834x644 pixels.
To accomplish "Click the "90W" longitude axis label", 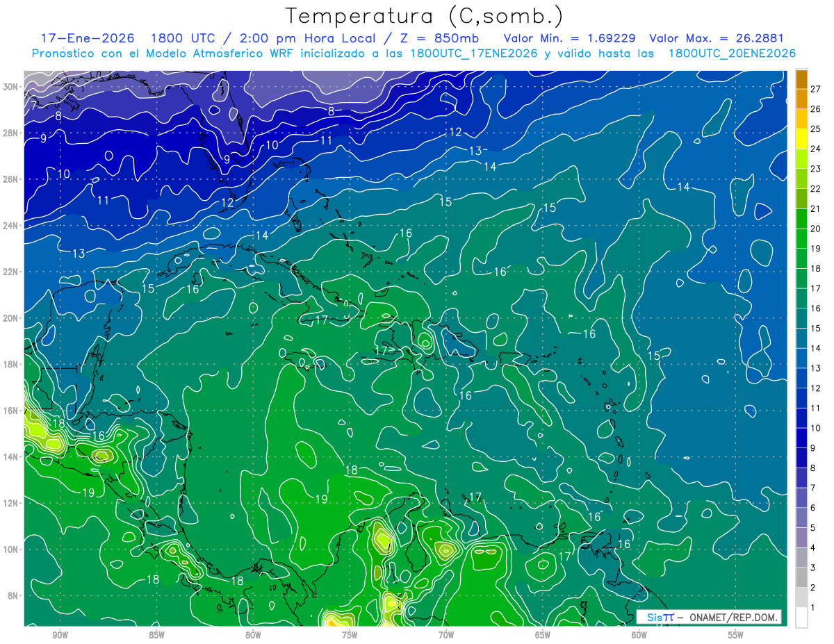I will 60,635.
